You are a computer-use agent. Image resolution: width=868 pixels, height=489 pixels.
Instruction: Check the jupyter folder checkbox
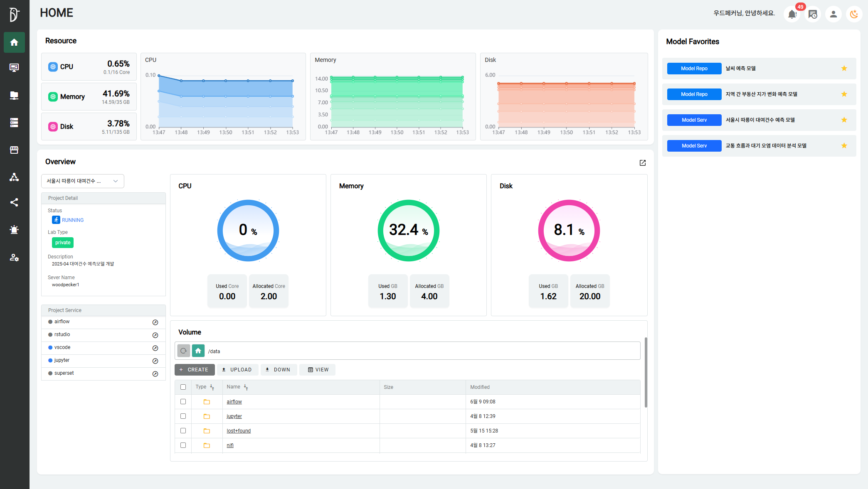tap(183, 416)
